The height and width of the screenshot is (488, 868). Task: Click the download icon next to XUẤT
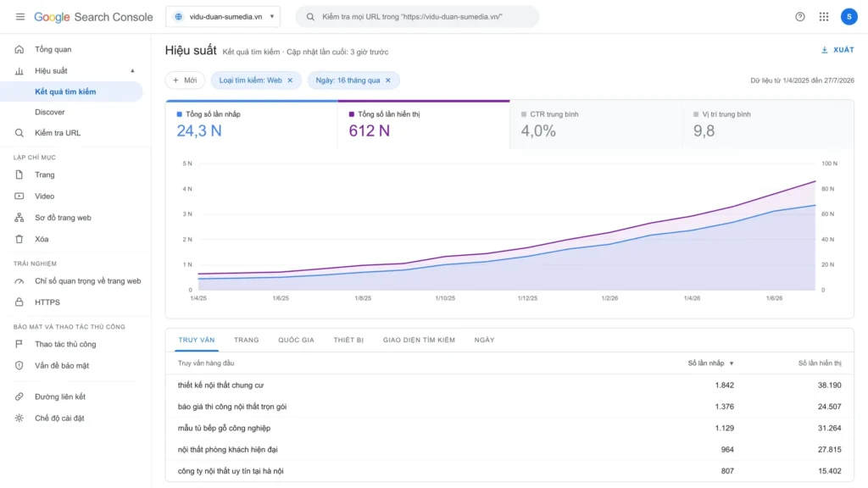pos(824,50)
